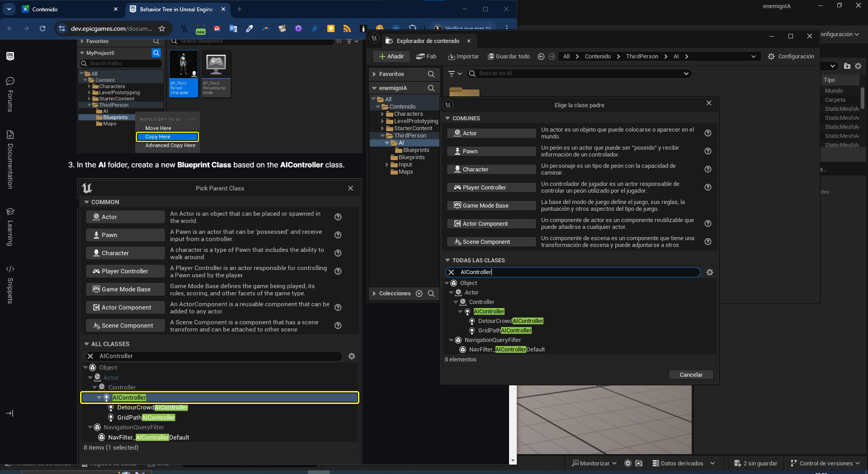Expand the Characters folder in the tree

[x=382, y=114]
